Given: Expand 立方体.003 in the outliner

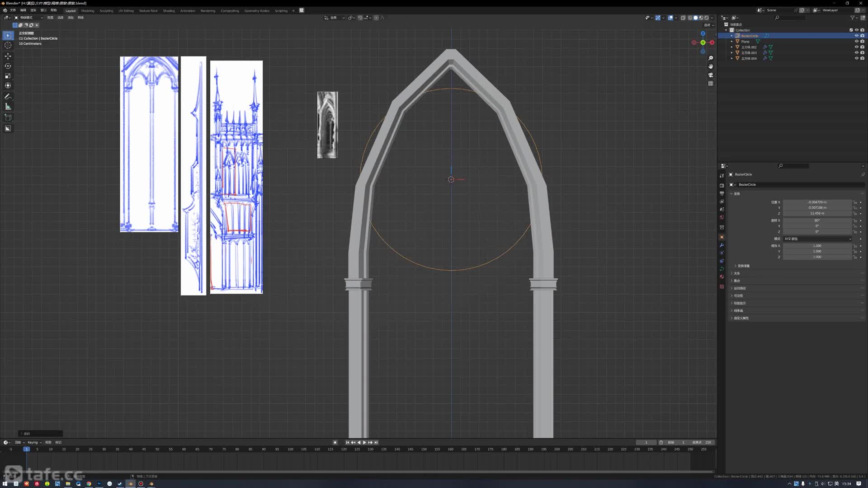Looking at the screenshot, I should click(x=732, y=52).
